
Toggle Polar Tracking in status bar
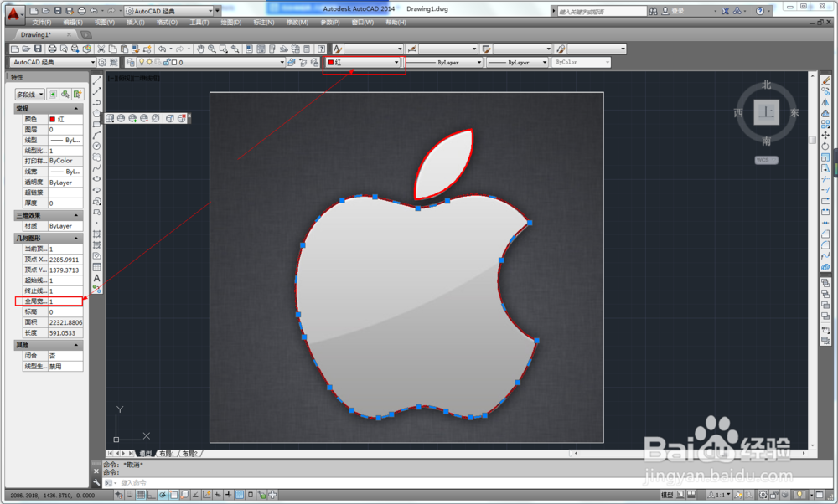163,495
